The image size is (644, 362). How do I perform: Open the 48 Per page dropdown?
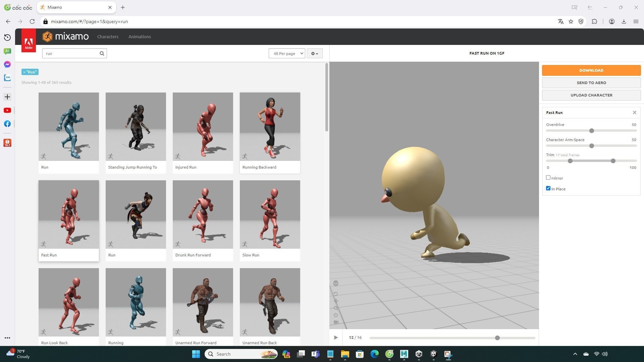(287, 53)
